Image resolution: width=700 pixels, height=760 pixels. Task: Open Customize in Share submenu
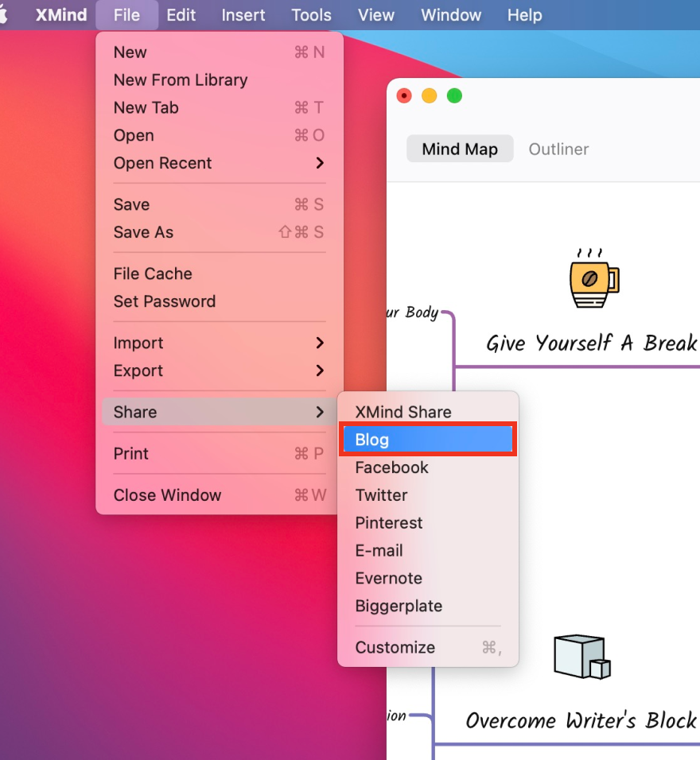428,647
